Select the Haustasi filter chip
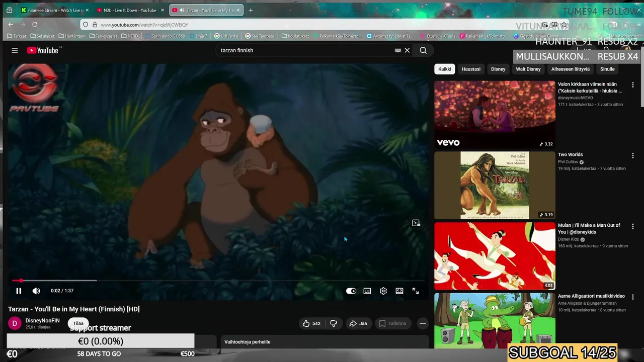 click(x=471, y=69)
